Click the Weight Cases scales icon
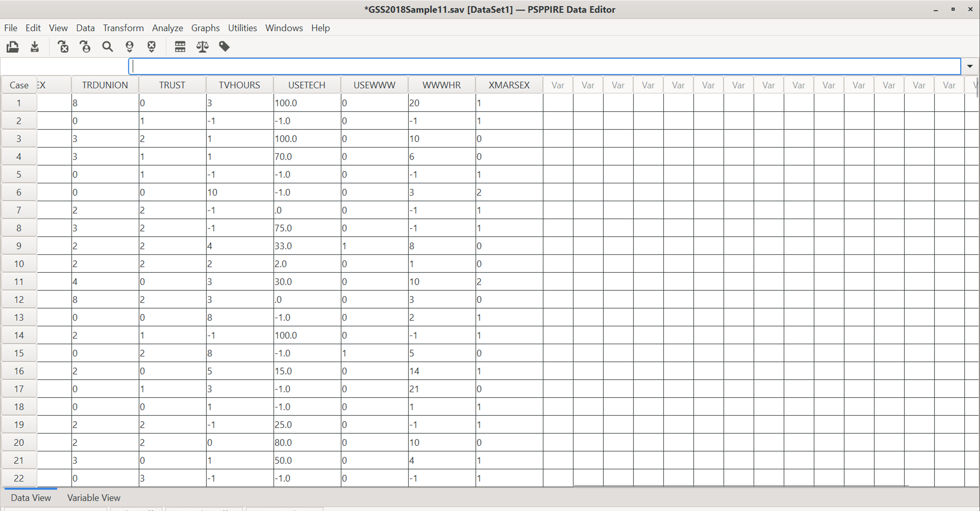Image resolution: width=980 pixels, height=511 pixels. 202,47
